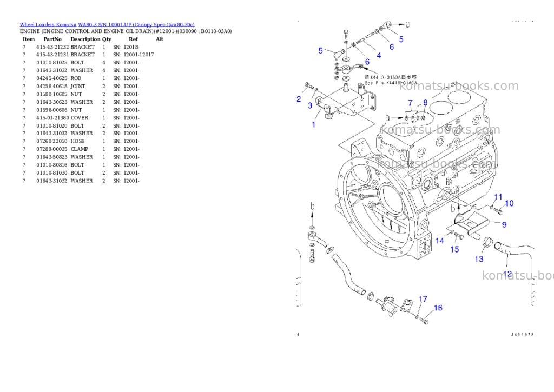
Task: Select part number 01010-81030
Action: click(x=51, y=172)
